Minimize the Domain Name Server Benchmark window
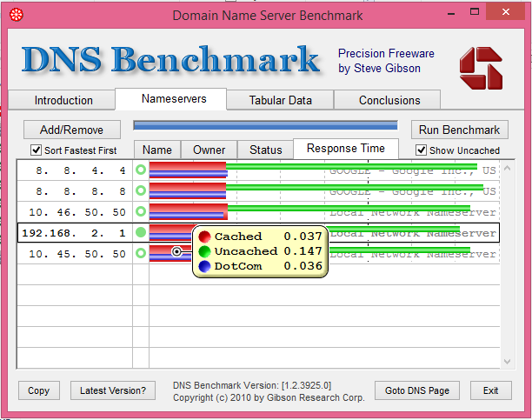532x420 pixels. [x=451, y=14]
